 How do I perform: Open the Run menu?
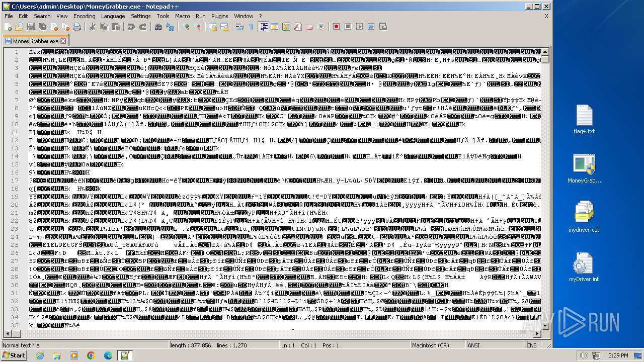click(201, 16)
